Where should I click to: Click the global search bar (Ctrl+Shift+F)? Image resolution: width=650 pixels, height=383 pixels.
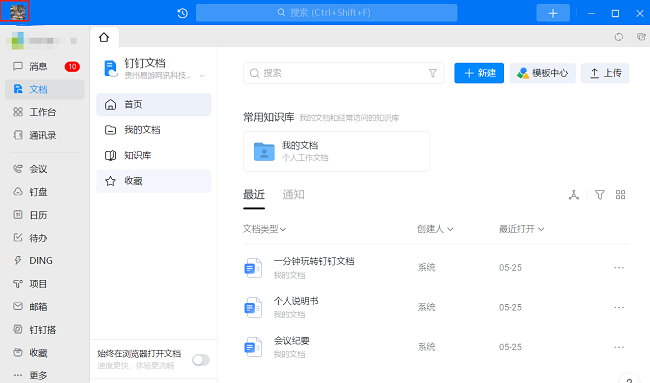pos(326,13)
